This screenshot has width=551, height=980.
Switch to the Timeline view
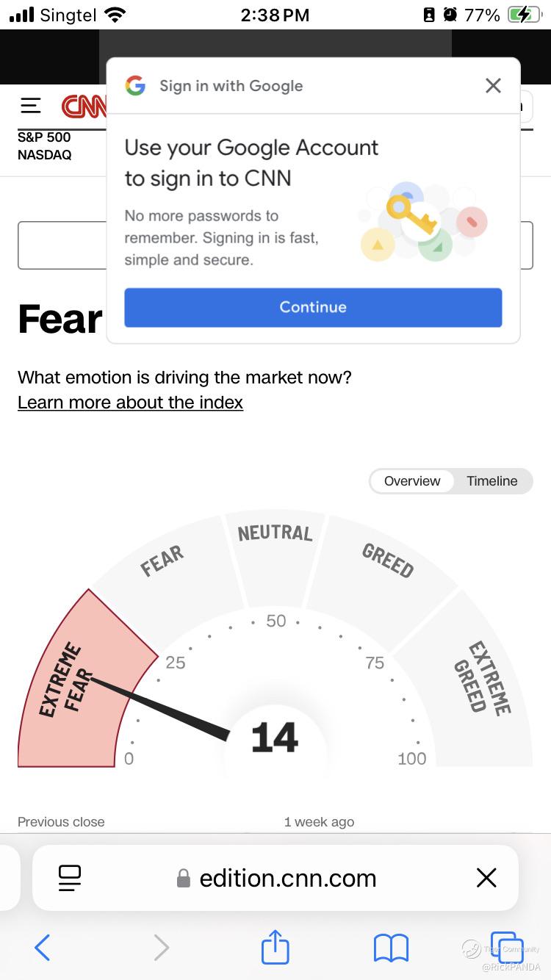pos(491,481)
